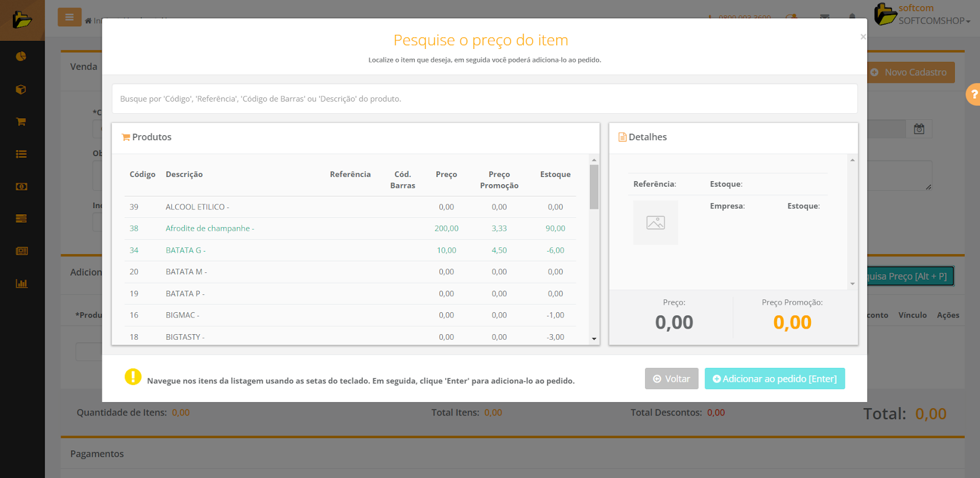Focus the product search input field

pyautogui.click(x=484, y=99)
